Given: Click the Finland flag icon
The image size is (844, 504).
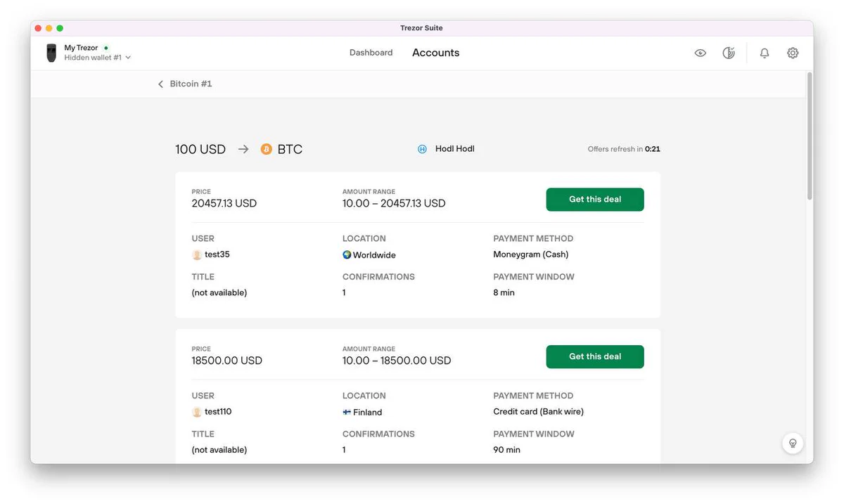Looking at the screenshot, I should click(347, 412).
